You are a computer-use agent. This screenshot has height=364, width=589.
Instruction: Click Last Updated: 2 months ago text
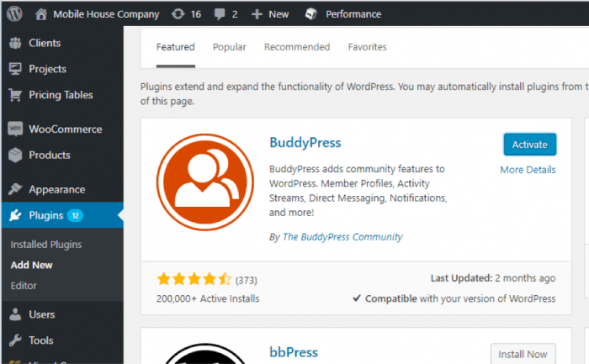(x=493, y=278)
